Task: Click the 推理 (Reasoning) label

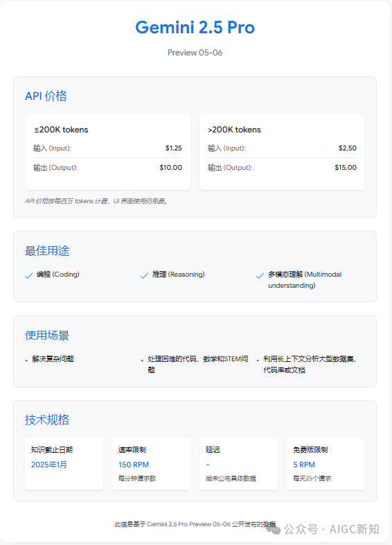Action: (x=179, y=275)
